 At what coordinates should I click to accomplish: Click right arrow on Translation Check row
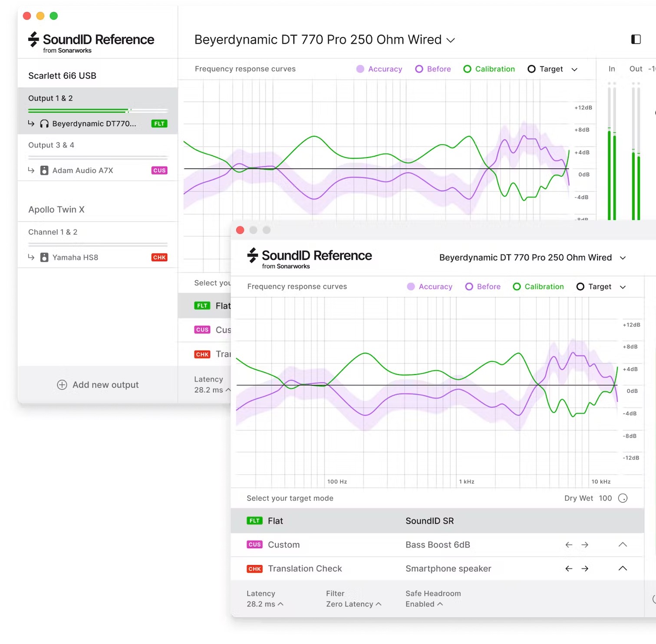585,568
